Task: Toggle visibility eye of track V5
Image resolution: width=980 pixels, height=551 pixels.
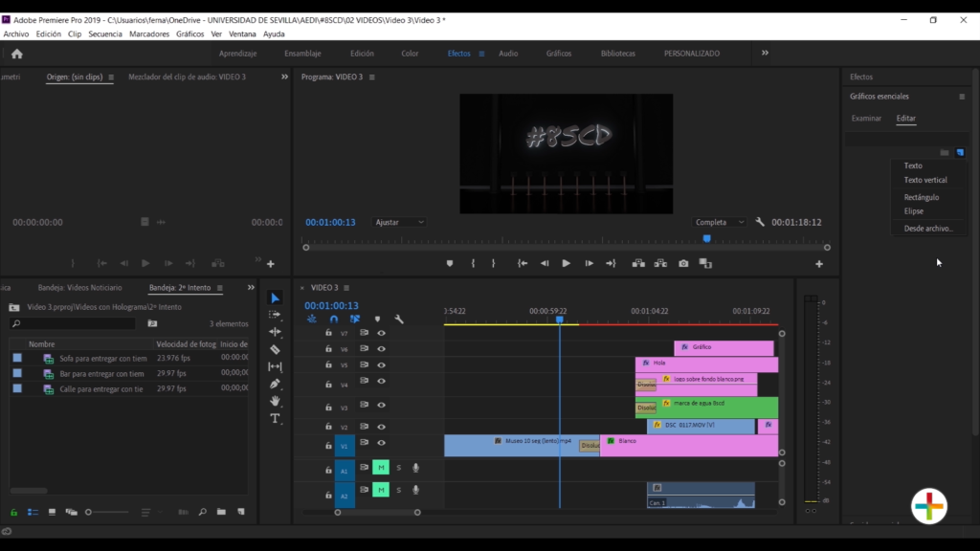Action: (381, 364)
